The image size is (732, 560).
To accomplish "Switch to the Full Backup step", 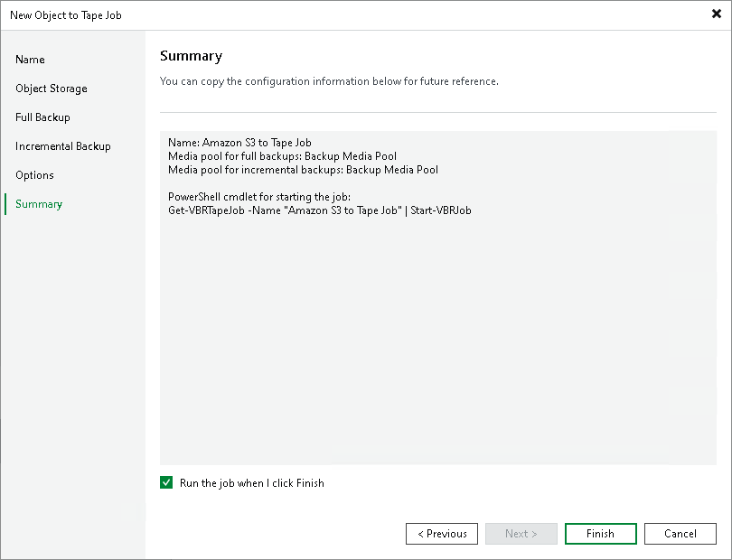I will (x=42, y=117).
